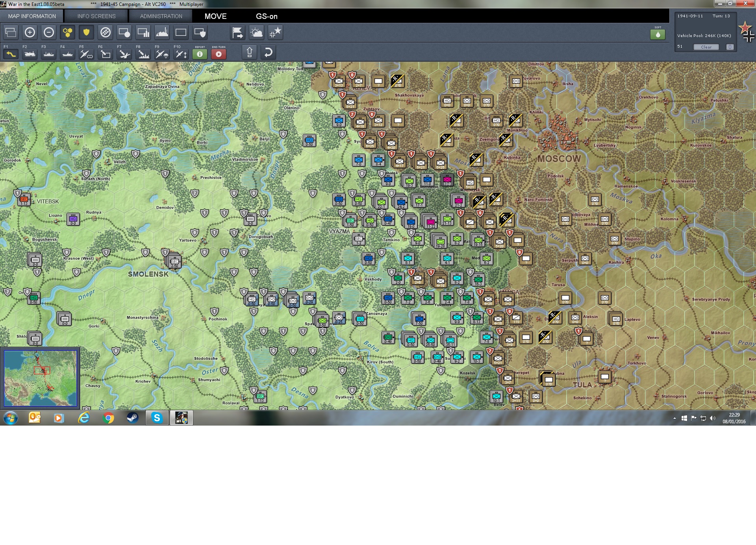Image resolution: width=756 pixels, height=545 pixels.
Task: Open Steam from the Windows taskbar
Action: pos(132,418)
